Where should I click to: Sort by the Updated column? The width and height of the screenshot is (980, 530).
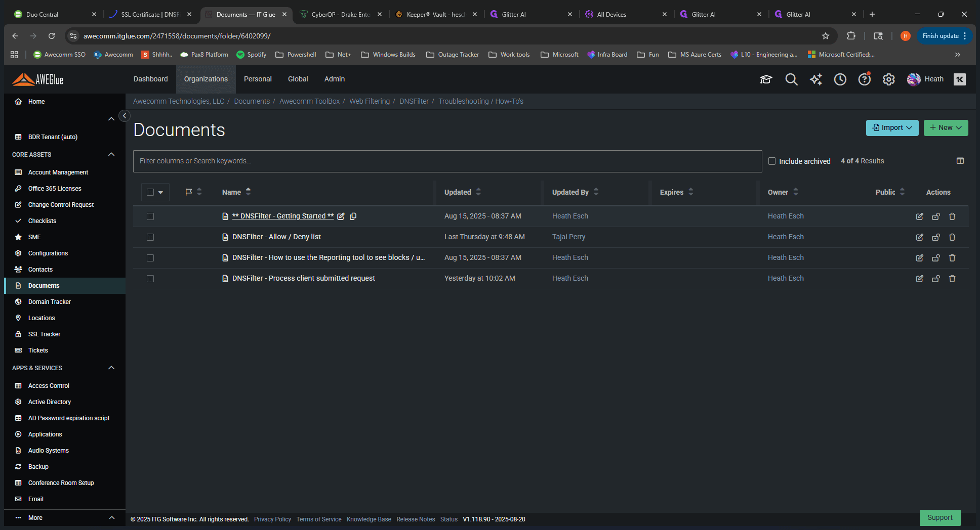pos(463,192)
